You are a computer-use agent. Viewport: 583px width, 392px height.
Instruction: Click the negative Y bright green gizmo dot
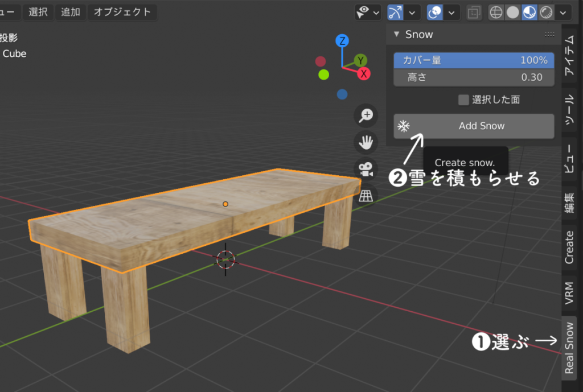324,75
